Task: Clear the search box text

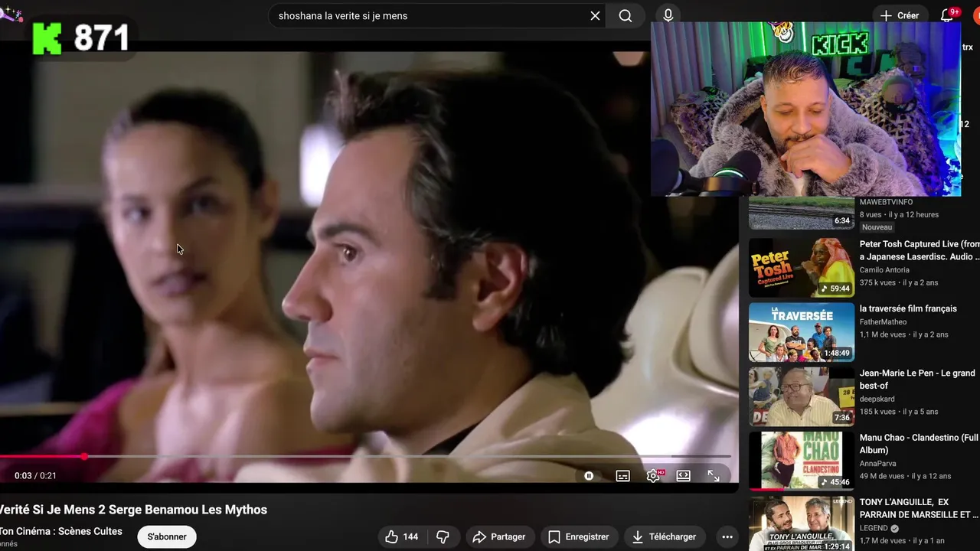Action: tap(595, 16)
